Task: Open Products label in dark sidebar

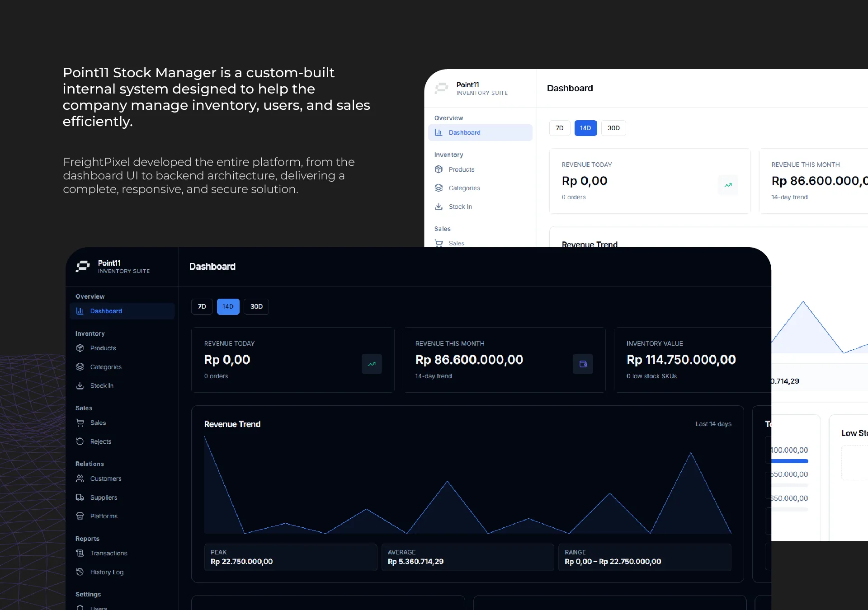Action: point(103,348)
